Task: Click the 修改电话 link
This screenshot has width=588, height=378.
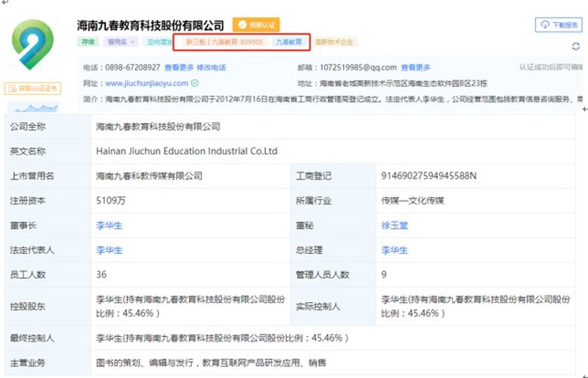Action: (211, 68)
